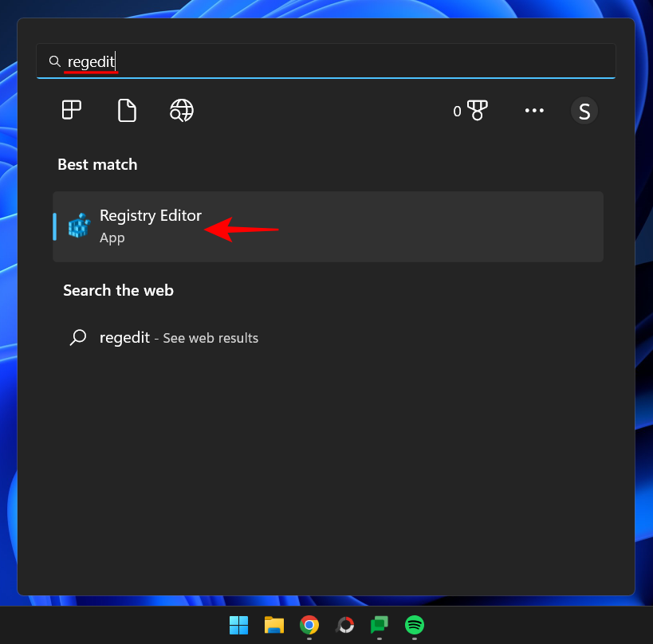The width and height of the screenshot is (653, 644).
Task: Open Spotify from the taskbar
Action: [x=414, y=626]
